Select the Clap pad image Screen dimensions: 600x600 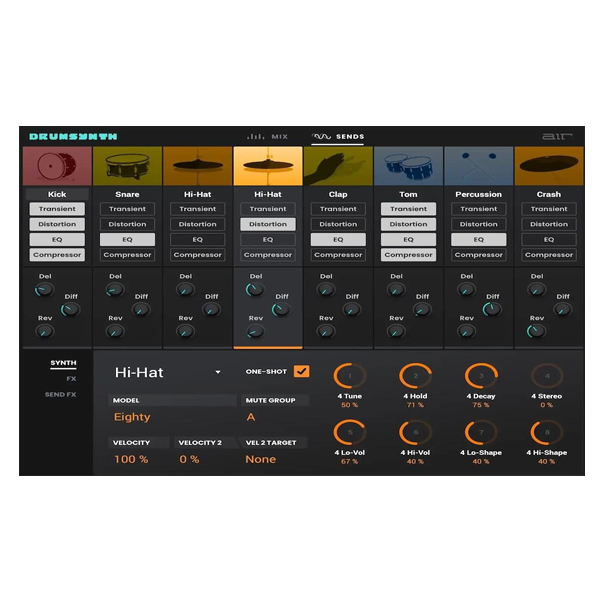pyautogui.click(x=338, y=166)
